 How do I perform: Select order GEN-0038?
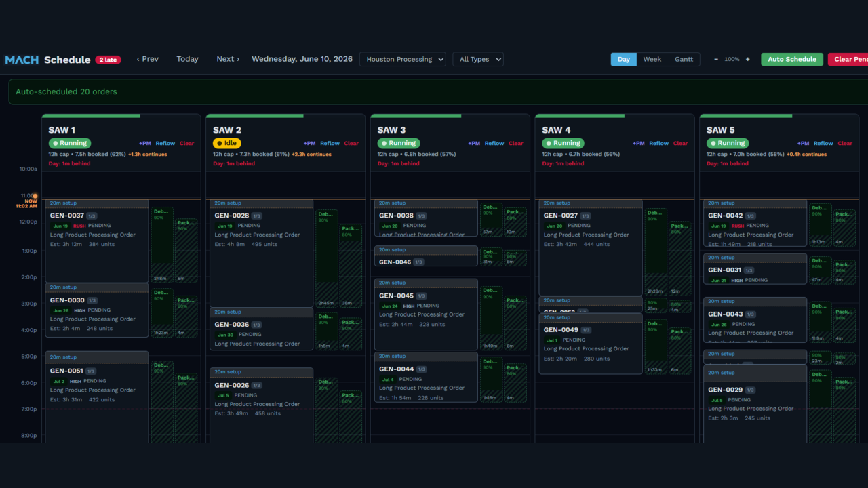(426, 218)
